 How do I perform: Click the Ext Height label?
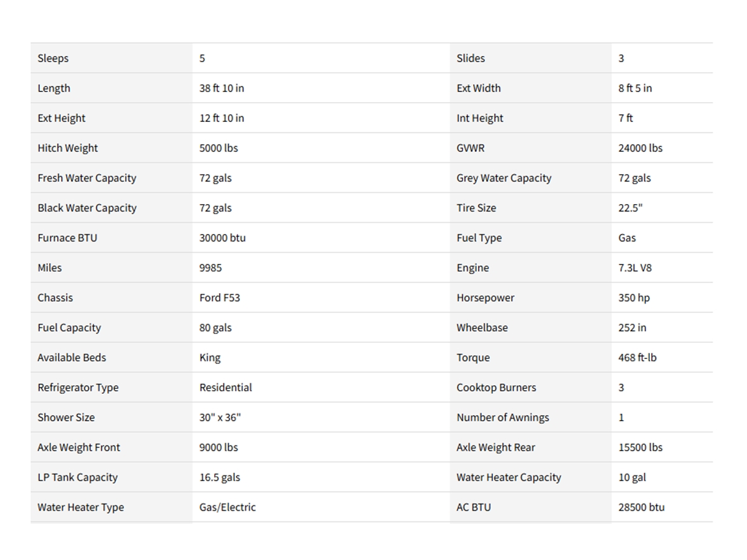[x=62, y=118]
